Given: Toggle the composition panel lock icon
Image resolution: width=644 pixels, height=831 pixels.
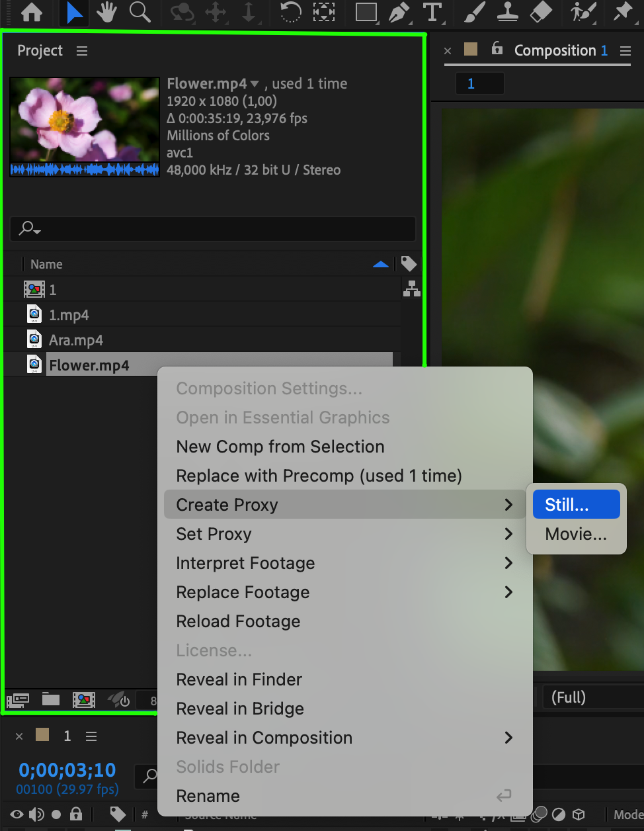Looking at the screenshot, I should (497, 48).
